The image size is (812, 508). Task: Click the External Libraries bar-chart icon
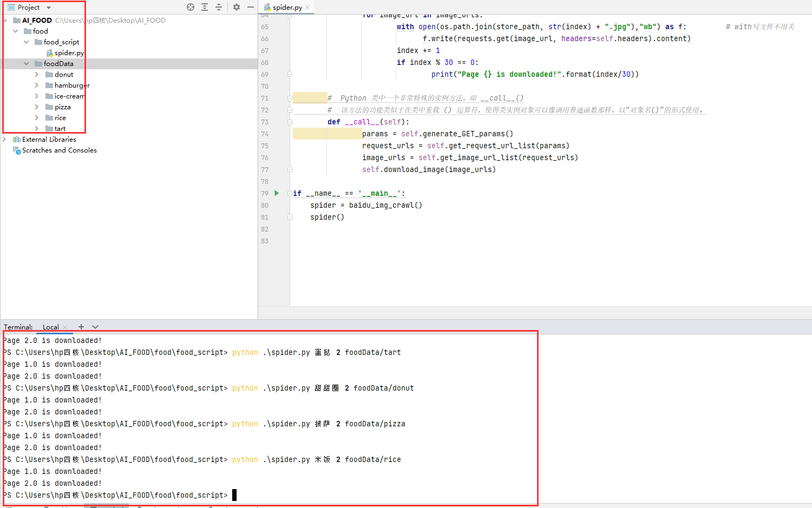pos(17,140)
